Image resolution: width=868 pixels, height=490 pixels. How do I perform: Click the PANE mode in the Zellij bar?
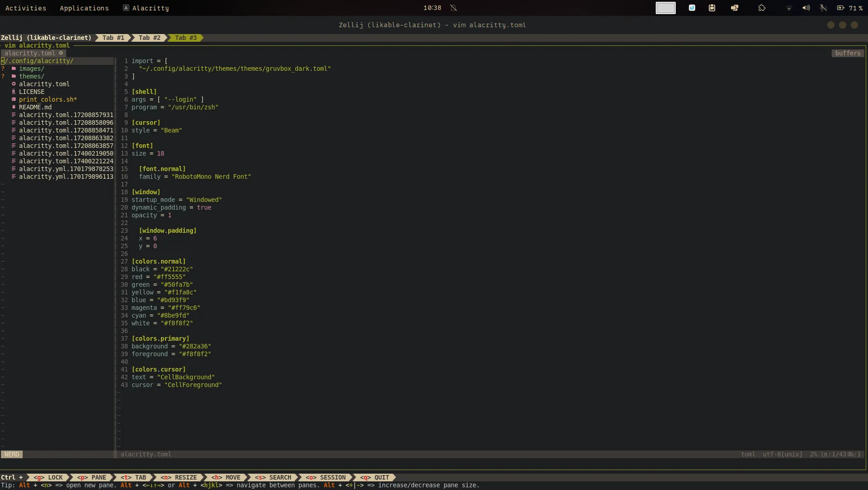[92, 477]
